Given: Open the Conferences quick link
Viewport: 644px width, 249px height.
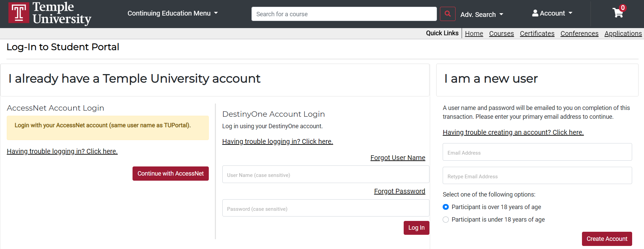Looking at the screenshot, I should pos(579,33).
